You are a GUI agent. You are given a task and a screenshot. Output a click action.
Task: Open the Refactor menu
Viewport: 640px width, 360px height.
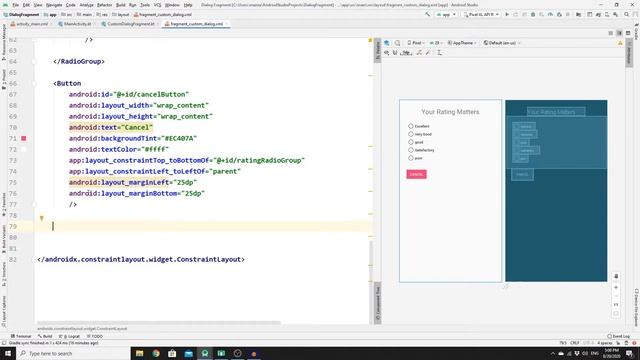[x=104, y=5]
